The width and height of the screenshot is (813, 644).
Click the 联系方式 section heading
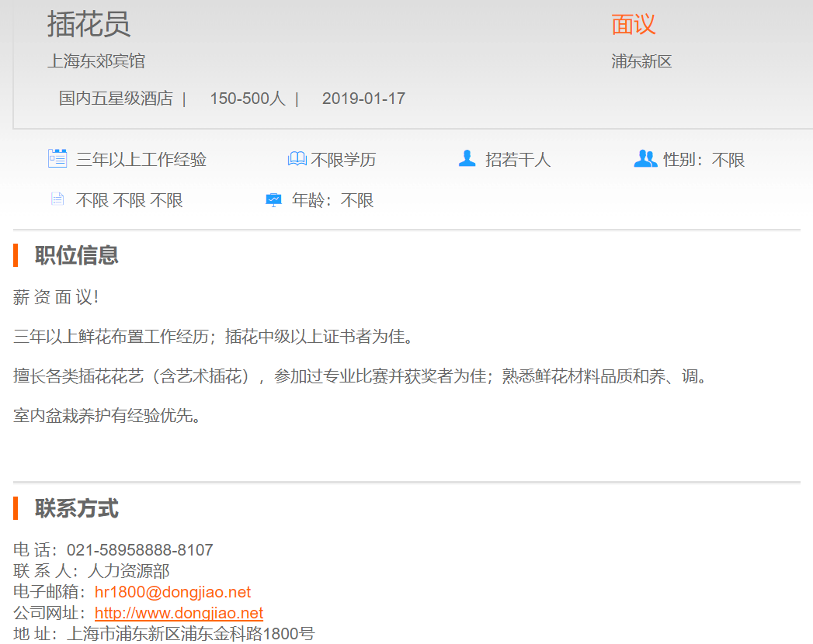[76, 509]
